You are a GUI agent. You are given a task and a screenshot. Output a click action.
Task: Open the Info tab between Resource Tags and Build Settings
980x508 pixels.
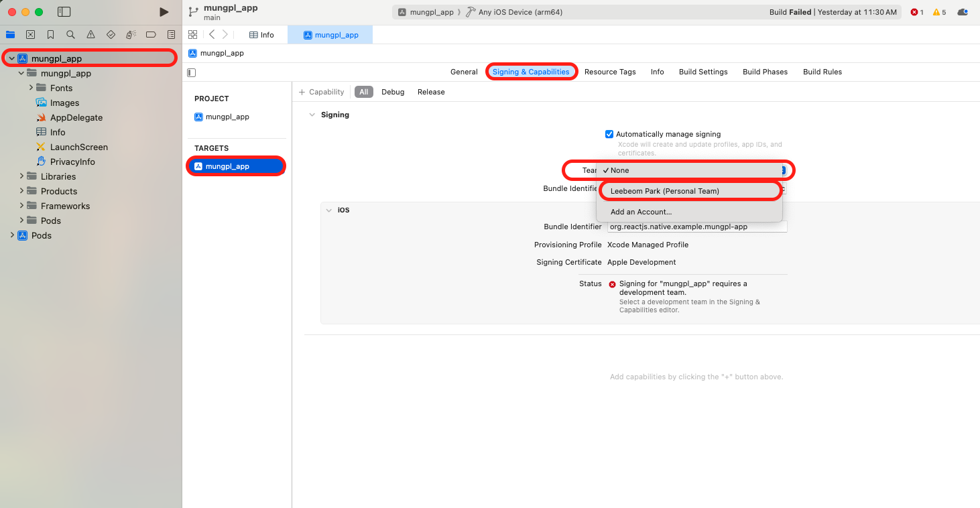click(x=657, y=72)
